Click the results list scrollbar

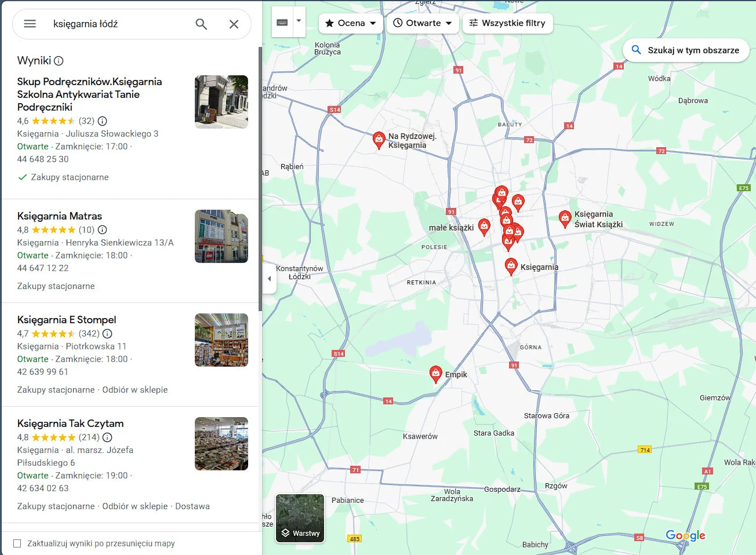pos(260,178)
